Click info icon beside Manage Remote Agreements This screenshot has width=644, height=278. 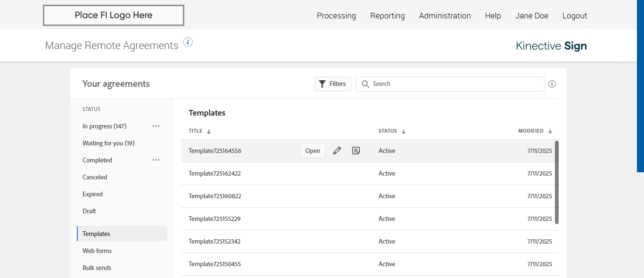point(188,42)
